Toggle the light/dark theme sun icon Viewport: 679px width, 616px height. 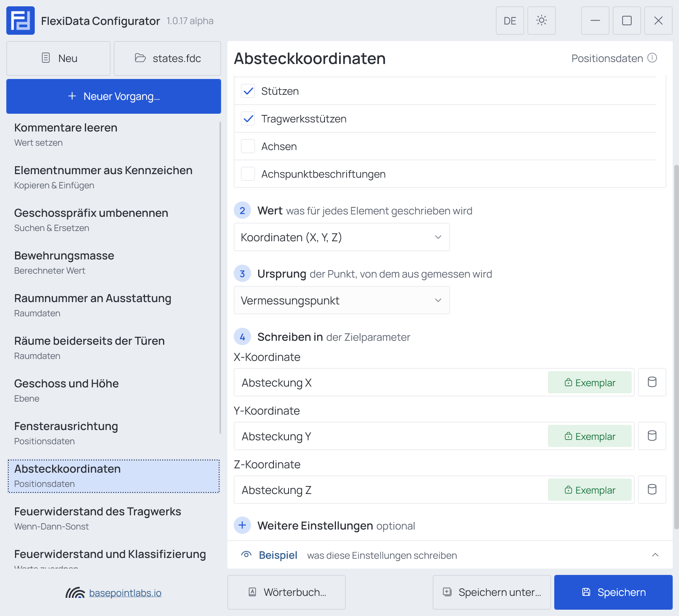click(541, 21)
